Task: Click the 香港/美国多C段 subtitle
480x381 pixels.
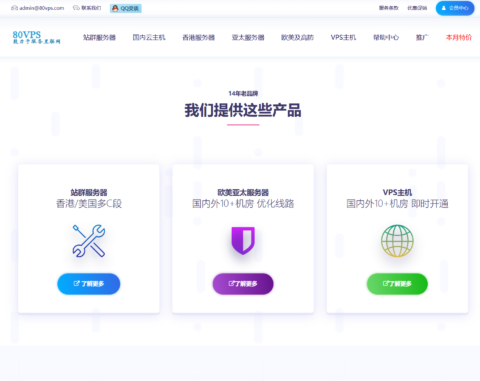Action: tap(89, 204)
